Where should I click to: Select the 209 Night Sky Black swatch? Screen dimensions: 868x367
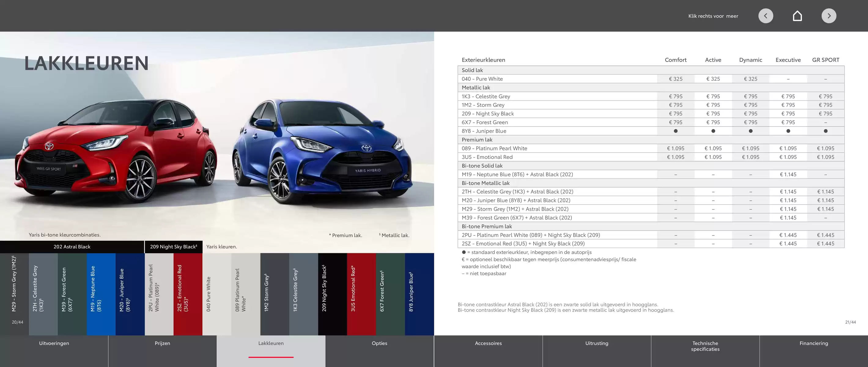[333, 294]
